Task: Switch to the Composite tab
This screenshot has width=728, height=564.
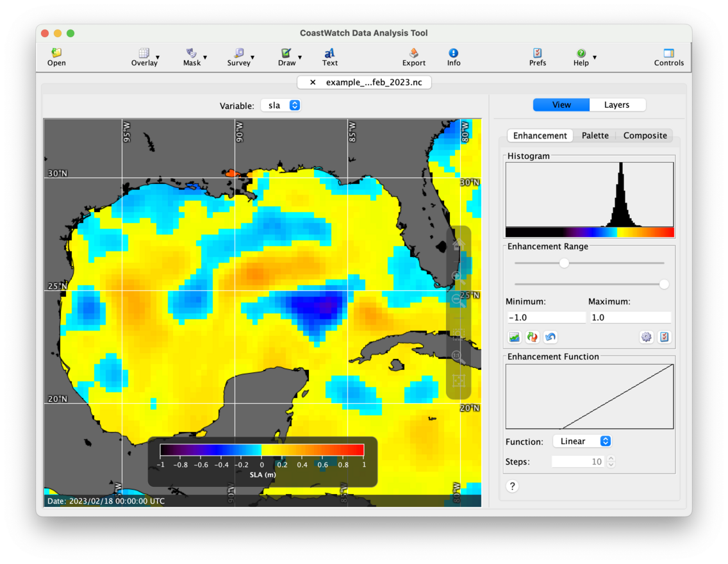Action: coord(645,136)
